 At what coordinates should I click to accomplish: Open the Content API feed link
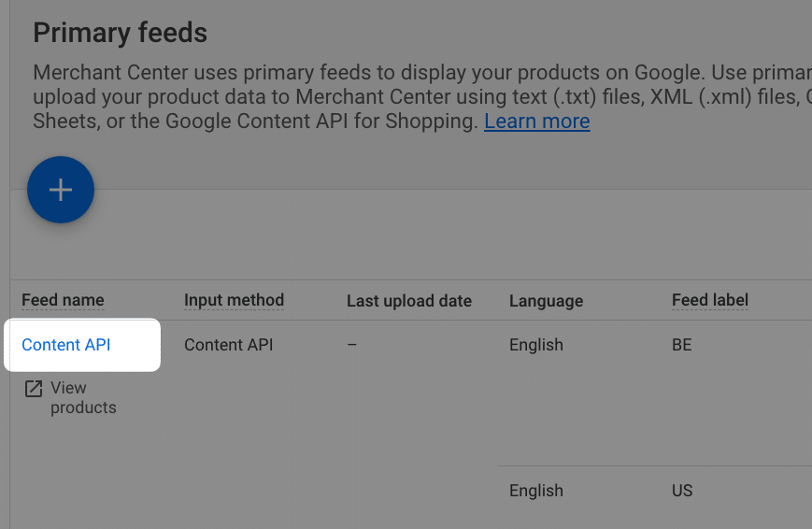(x=66, y=345)
